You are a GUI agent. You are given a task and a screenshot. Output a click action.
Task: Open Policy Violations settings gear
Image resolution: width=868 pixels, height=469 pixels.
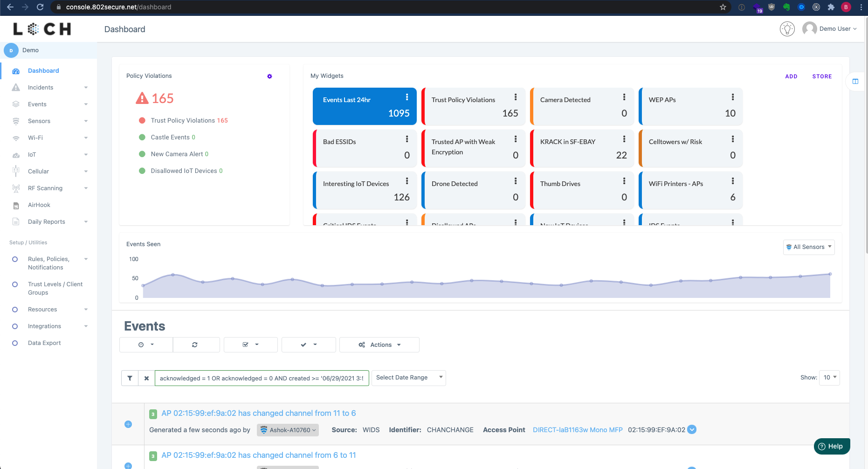pyautogui.click(x=269, y=76)
